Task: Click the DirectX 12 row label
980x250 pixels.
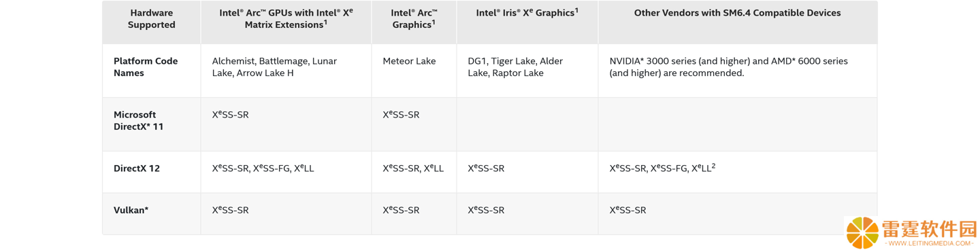Action: (x=137, y=168)
